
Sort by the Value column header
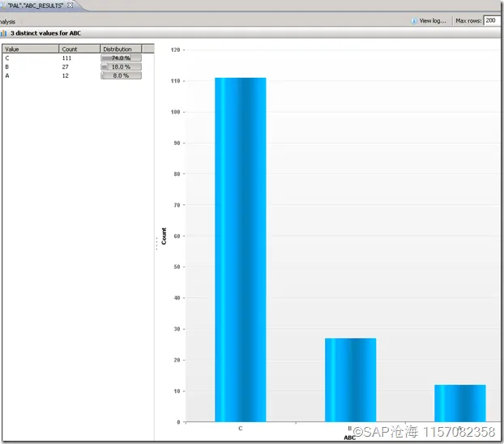click(x=31, y=49)
